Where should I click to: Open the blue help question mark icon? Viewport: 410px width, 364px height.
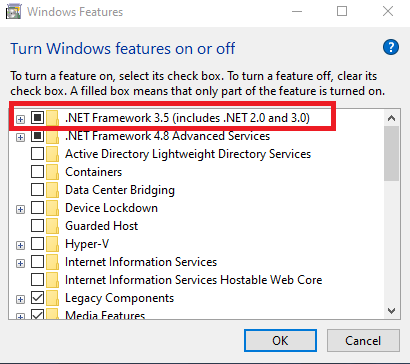[391, 47]
